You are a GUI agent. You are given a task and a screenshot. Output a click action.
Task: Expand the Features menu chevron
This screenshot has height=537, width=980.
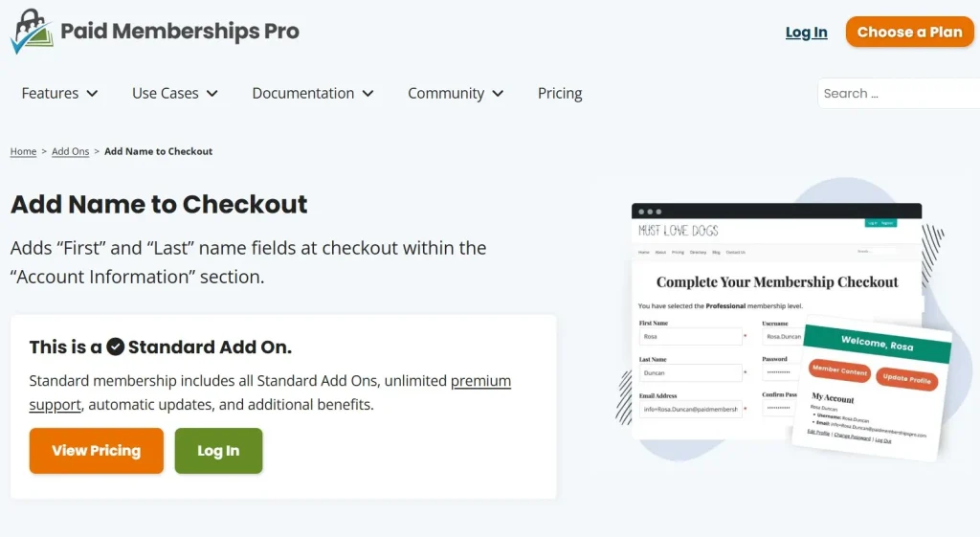[93, 94]
